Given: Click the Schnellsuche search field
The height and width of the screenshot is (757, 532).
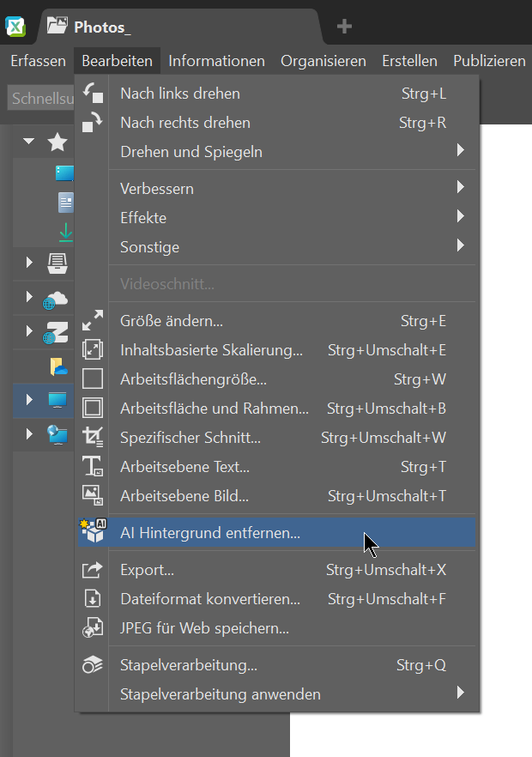Looking at the screenshot, I should point(40,98).
